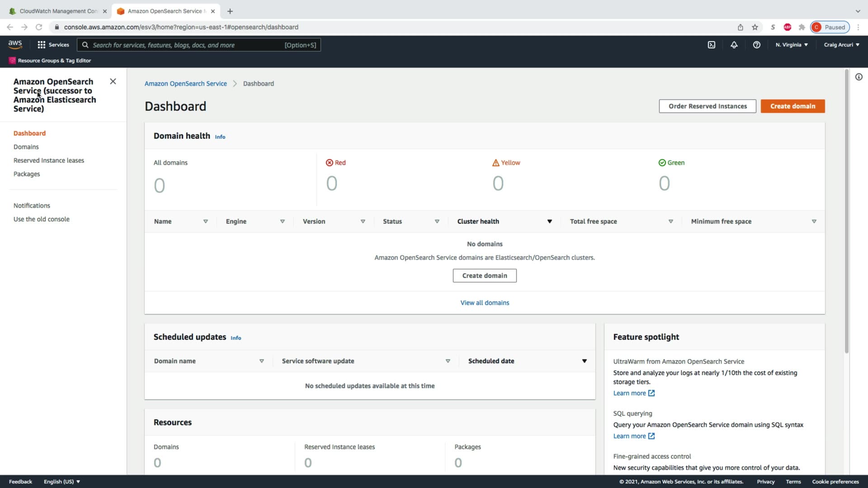
Task: Click the help question mark icon
Action: 757,45
